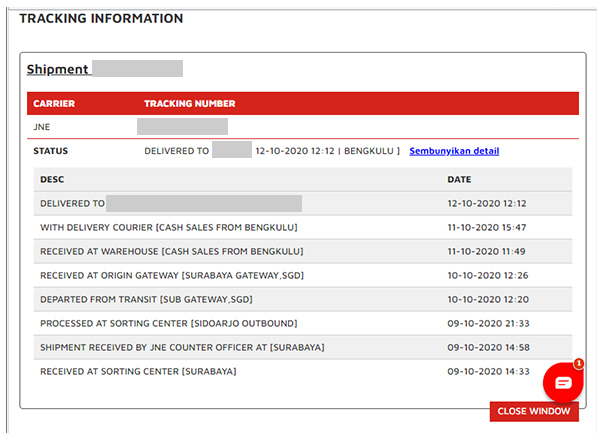Select the CARRIER column header
606x440 pixels.
pyautogui.click(x=54, y=103)
